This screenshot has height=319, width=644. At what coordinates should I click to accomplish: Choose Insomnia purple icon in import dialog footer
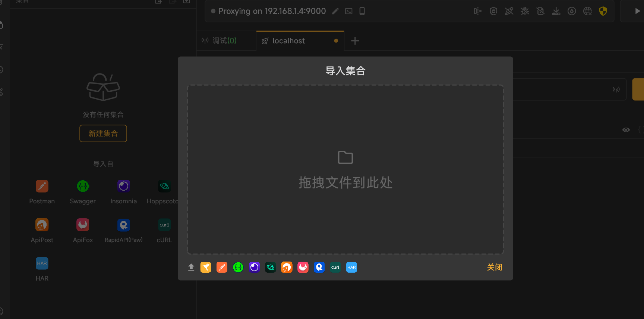(x=254, y=267)
